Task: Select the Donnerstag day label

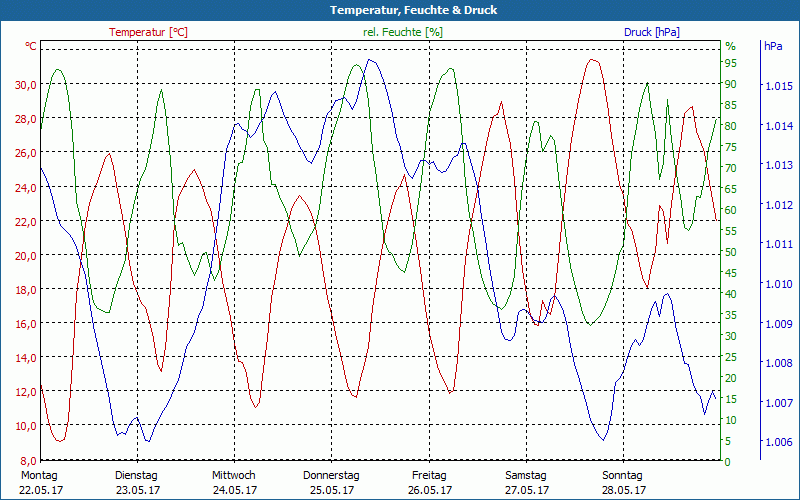Action: pyautogui.click(x=331, y=475)
